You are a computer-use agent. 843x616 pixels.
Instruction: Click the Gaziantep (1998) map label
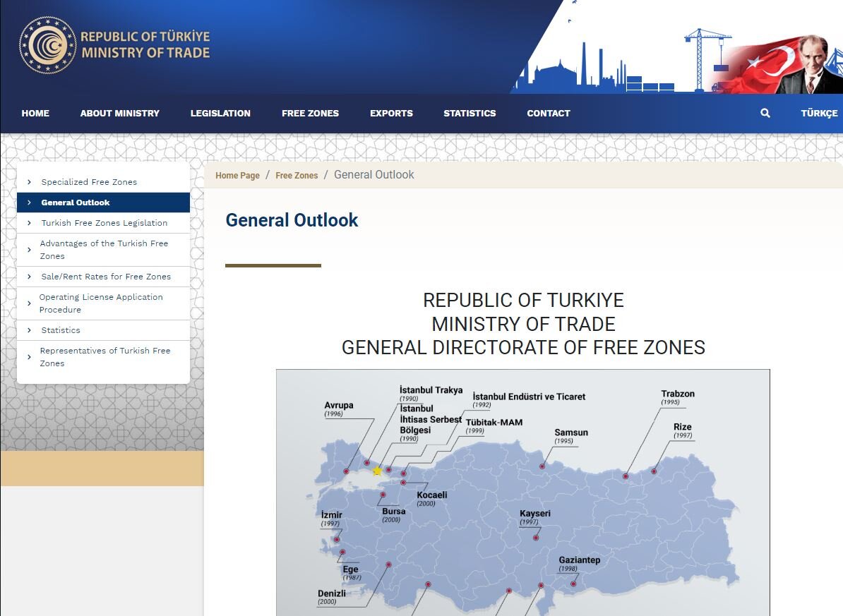coord(579,564)
